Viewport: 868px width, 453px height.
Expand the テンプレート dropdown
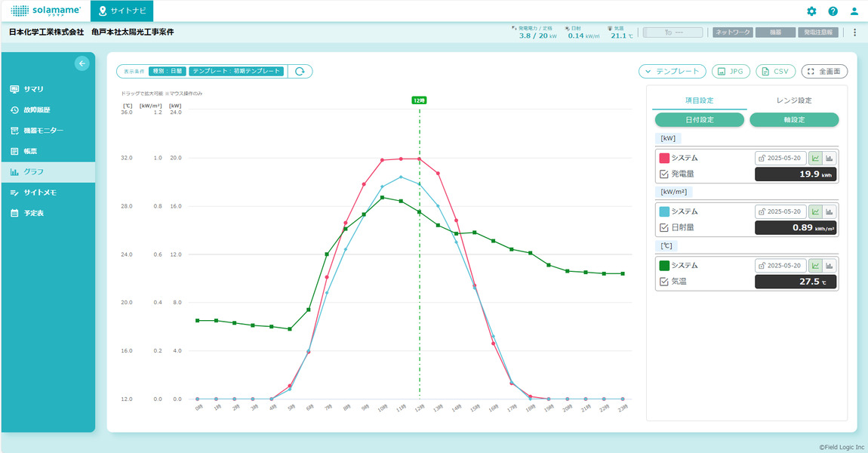click(x=673, y=71)
